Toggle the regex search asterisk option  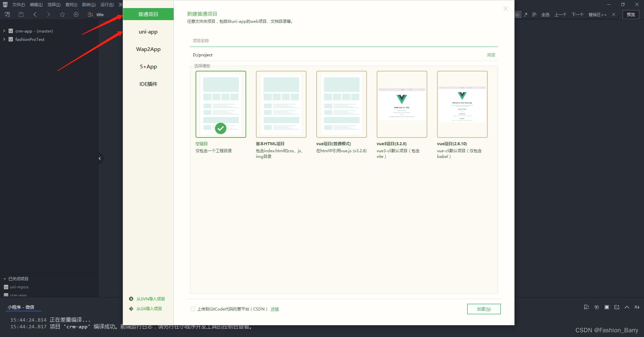tap(526, 14)
